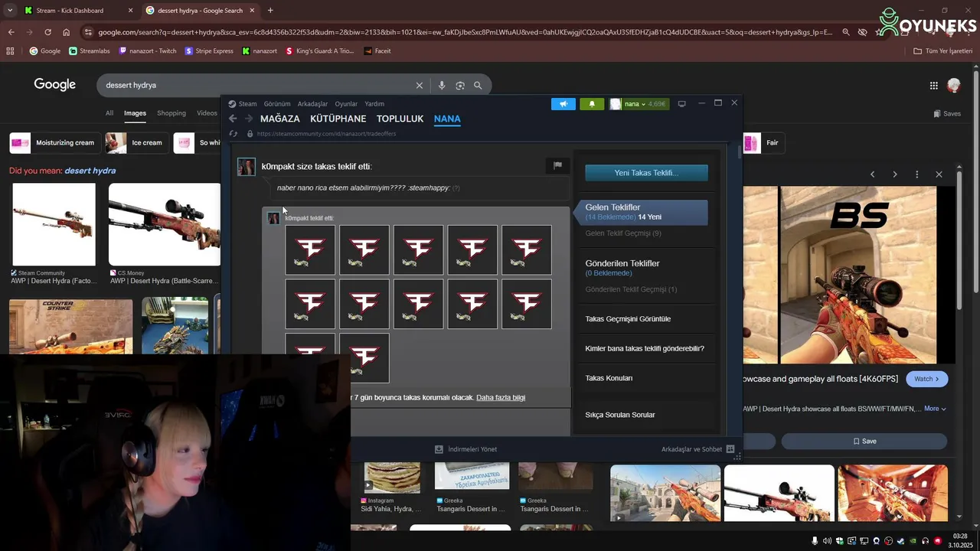
Task: Open Faceit bookmark
Action: coord(377,51)
